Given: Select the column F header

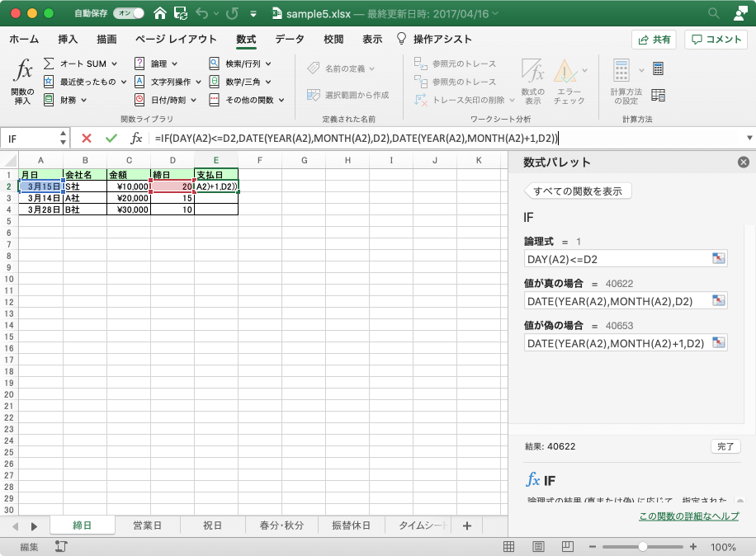Looking at the screenshot, I should coord(260,160).
